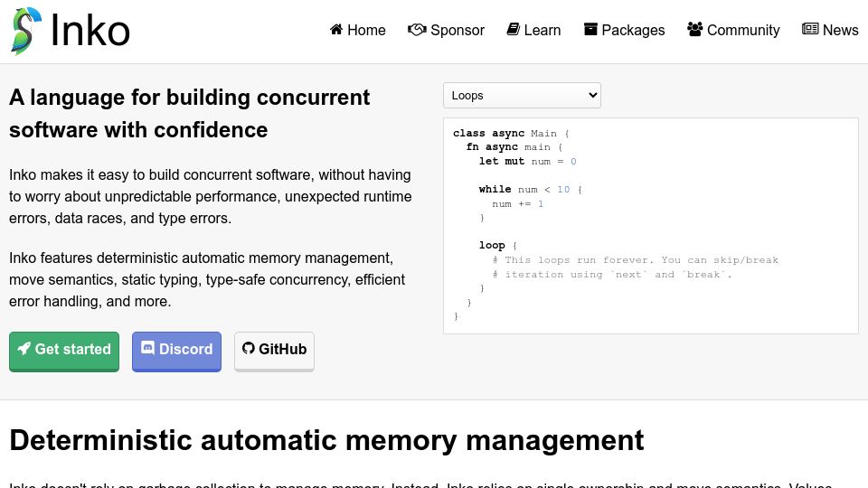Click the people icon beside Community

[x=694, y=29]
